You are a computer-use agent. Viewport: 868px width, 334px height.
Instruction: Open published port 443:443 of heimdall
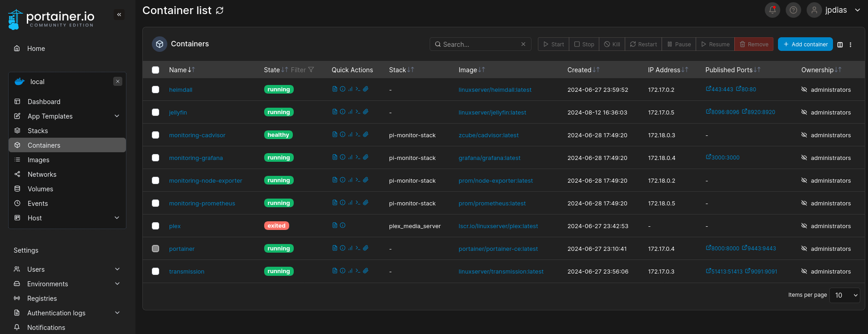[x=719, y=90]
